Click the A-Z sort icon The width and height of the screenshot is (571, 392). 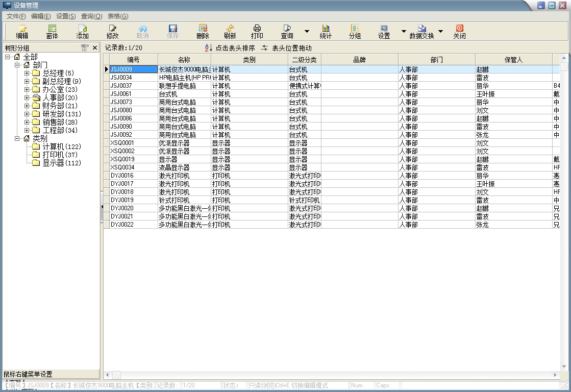point(208,48)
